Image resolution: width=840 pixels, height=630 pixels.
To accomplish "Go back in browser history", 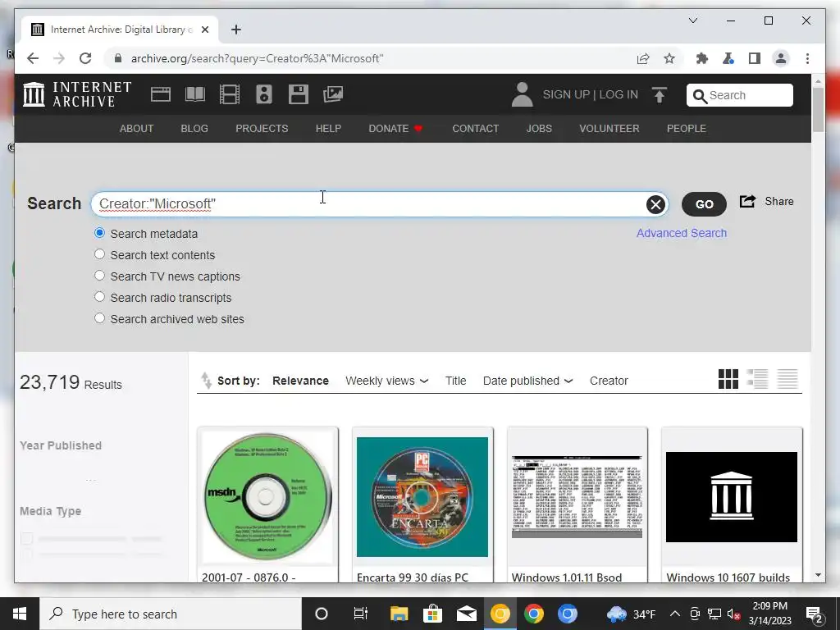I will point(33,58).
